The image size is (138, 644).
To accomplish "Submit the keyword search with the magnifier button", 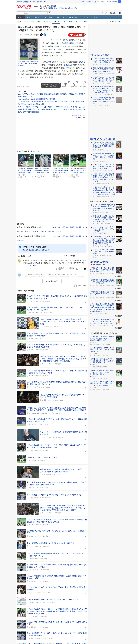I will coord(49,13).
